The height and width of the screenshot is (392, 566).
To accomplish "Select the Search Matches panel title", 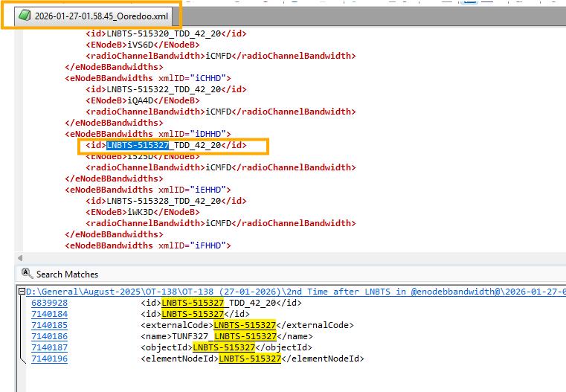I will click(x=67, y=274).
